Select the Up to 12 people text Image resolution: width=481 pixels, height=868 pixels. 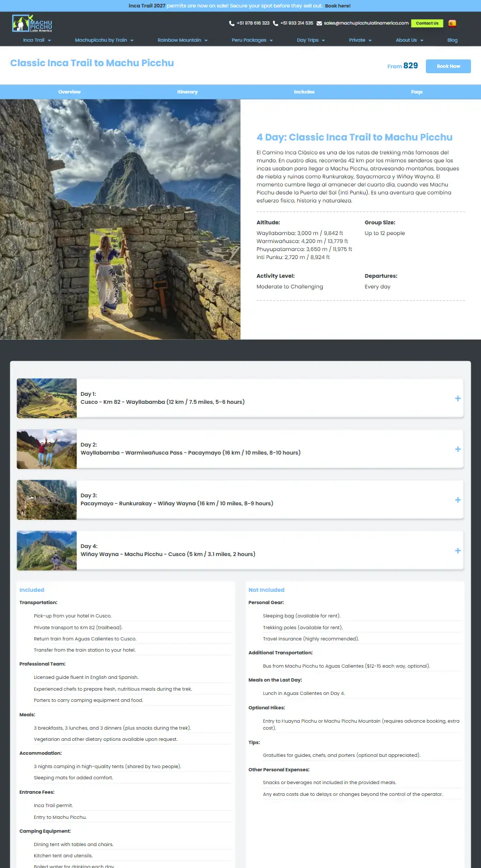[x=385, y=233]
